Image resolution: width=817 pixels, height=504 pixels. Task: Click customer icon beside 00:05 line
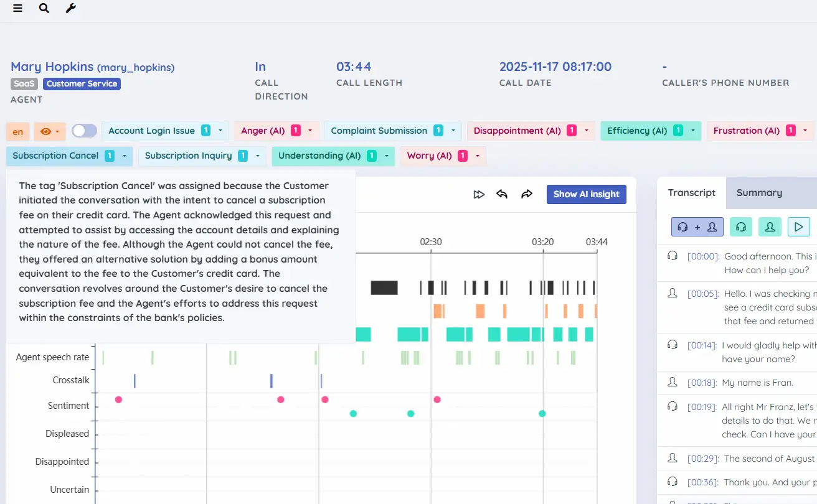(673, 293)
